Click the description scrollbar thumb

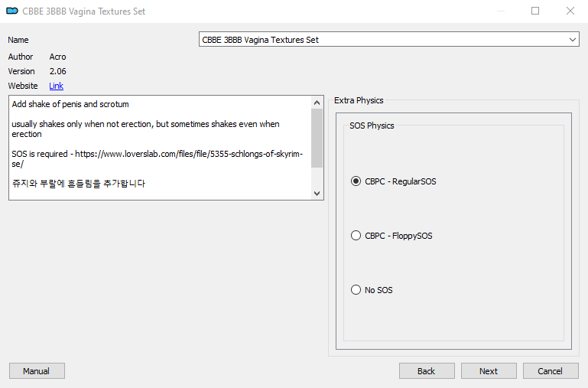(x=317, y=138)
